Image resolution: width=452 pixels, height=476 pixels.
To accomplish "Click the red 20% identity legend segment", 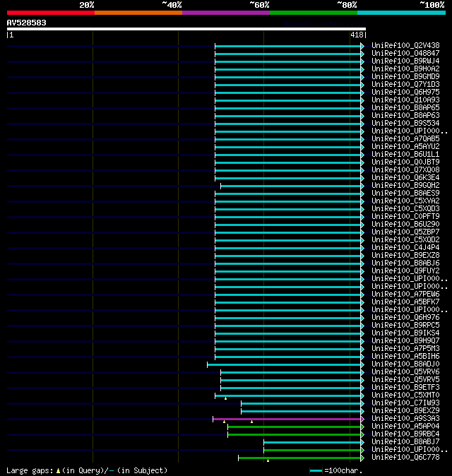I will pyautogui.click(x=51, y=13).
